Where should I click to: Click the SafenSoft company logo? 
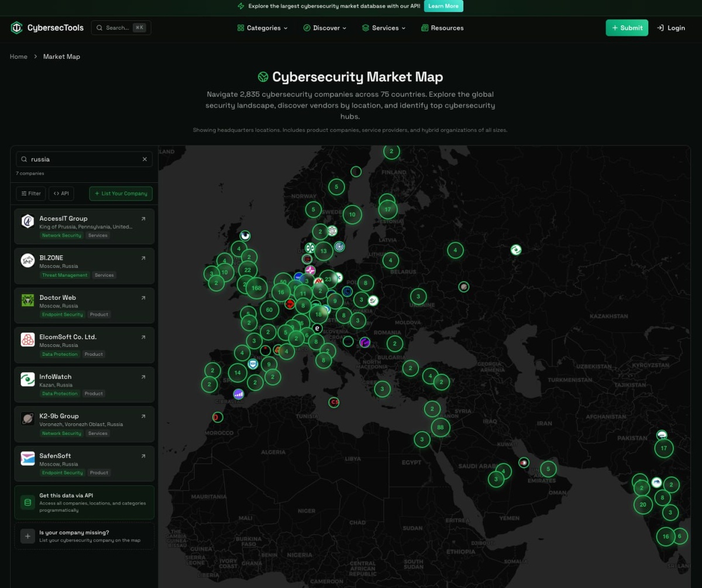pyautogui.click(x=27, y=458)
